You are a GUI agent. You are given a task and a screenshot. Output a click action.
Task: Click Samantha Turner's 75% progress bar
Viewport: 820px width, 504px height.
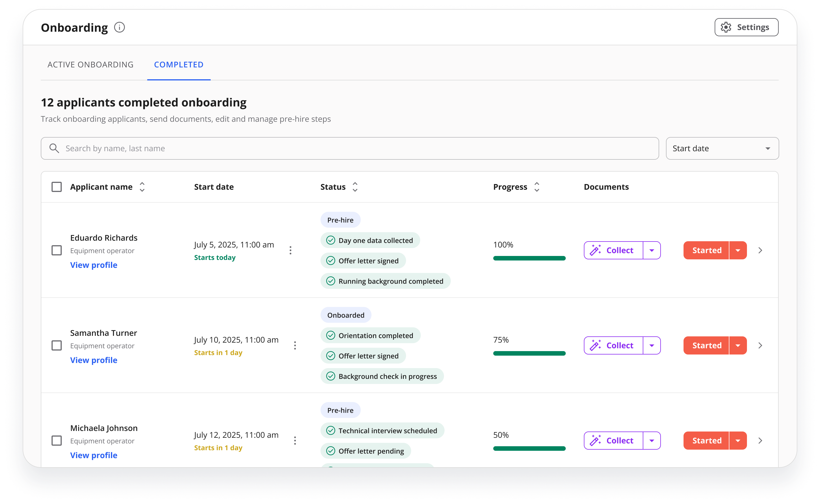pyautogui.click(x=529, y=353)
